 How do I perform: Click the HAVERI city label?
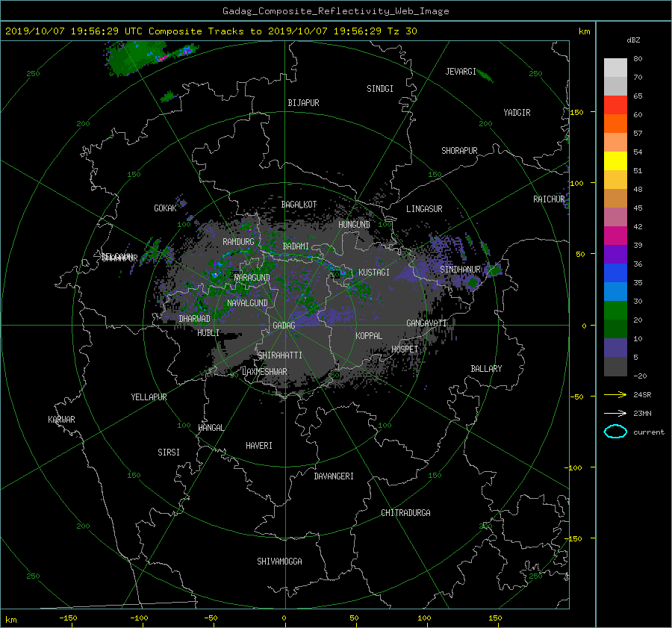pos(259,446)
